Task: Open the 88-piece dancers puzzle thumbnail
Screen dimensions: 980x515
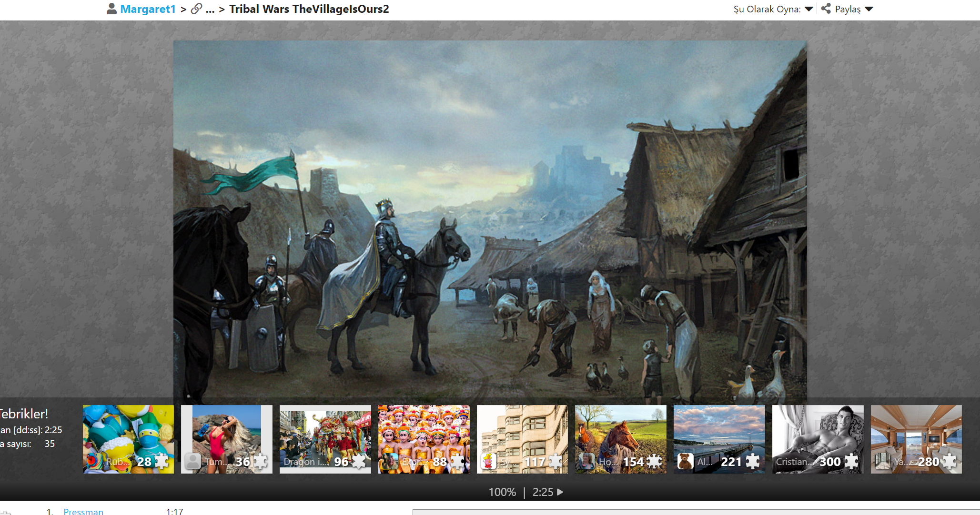Action: point(424,439)
